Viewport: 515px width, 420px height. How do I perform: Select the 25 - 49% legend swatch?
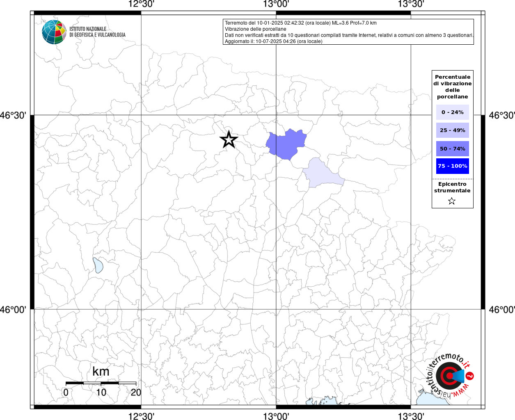pyautogui.click(x=452, y=130)
